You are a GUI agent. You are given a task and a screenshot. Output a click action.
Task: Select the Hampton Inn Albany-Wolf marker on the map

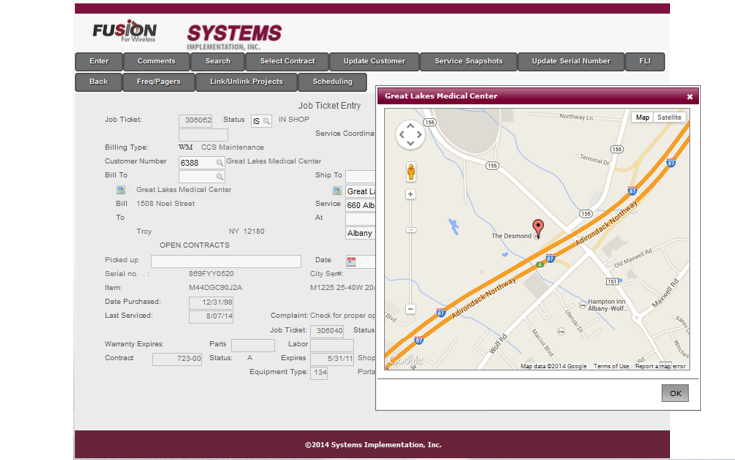582,305
